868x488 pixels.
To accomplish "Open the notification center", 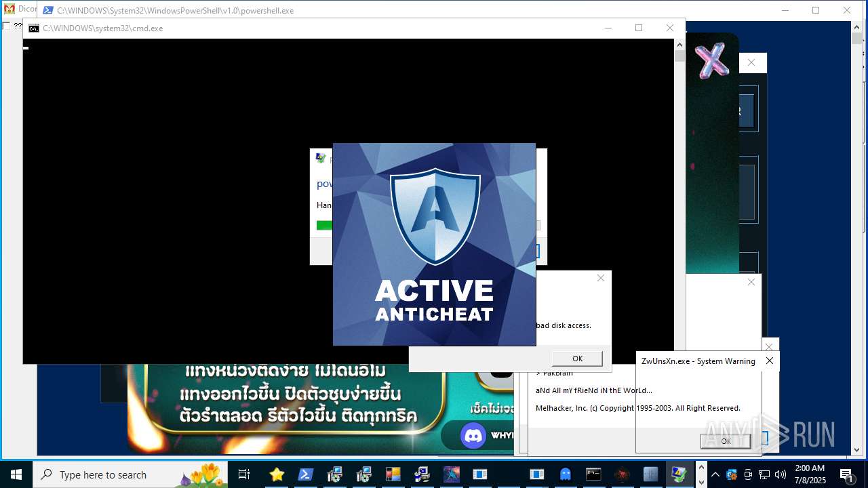I will click(847, 474).
